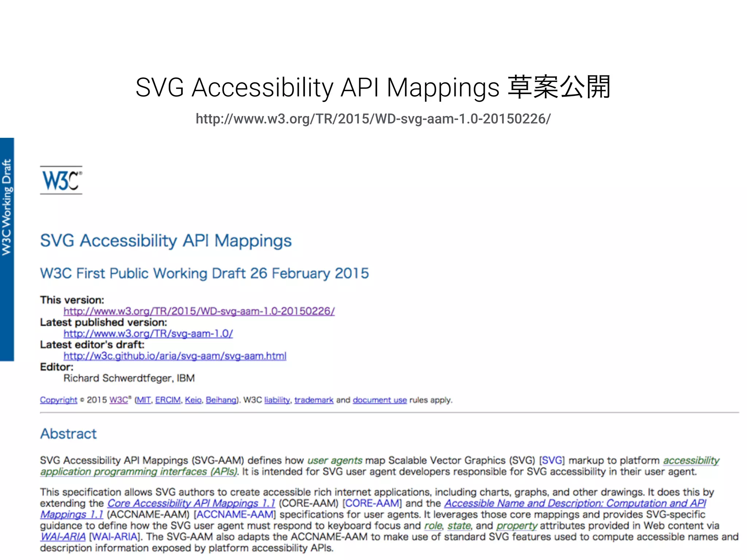
Task: Click the property term link
Action: [x=517, y=526]
